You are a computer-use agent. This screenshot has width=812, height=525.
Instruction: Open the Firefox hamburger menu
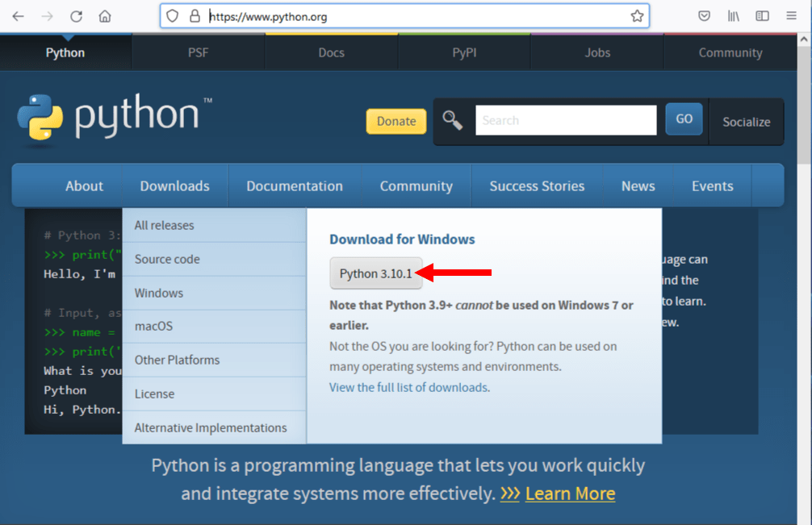791,15
